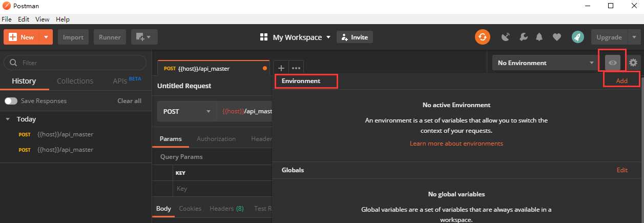Open the File menu
Viewport: 644px width, 223px height.
tap(7, 19)
